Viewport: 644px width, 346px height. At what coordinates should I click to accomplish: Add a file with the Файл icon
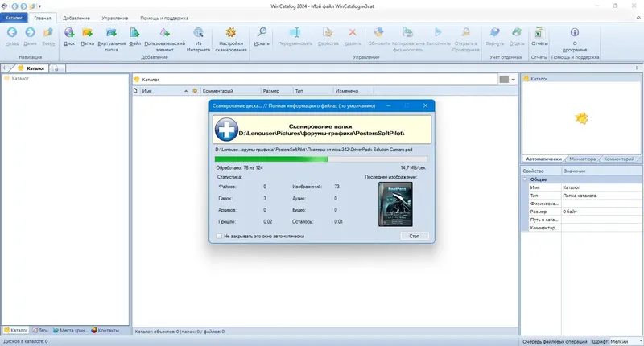coord(134,32)
